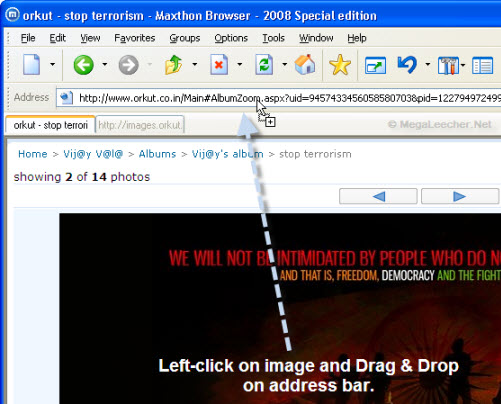
Task: Click the next photo arrow button
Action: coord(460,196)
